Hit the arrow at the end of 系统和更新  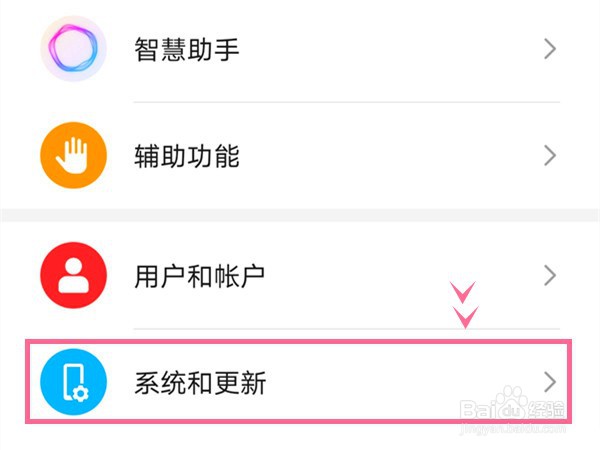(x=549, y=381)
